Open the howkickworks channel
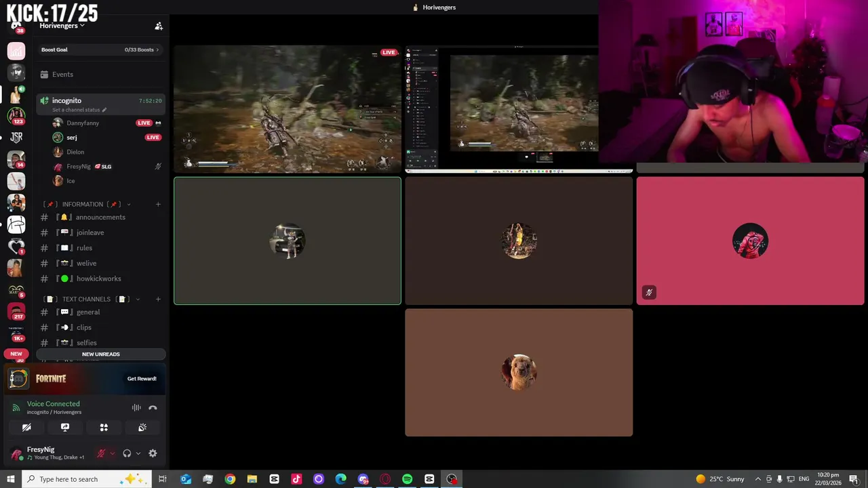The height and width of the screenshot is (488, 868). click(x=100, y=279)
